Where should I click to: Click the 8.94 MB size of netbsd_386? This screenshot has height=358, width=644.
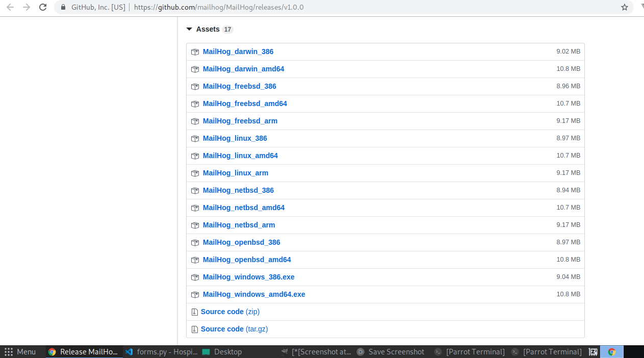[568, 190]
